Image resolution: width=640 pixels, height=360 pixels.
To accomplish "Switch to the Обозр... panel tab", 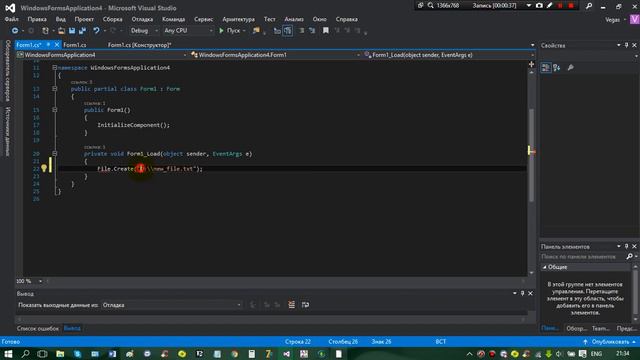I will pyautogui.click(x=576, y=328).
